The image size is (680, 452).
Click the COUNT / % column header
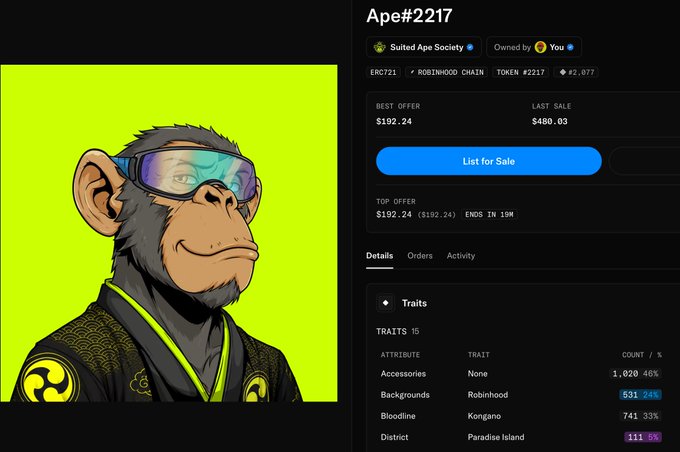pyautogui.click(x=642, y=355)
